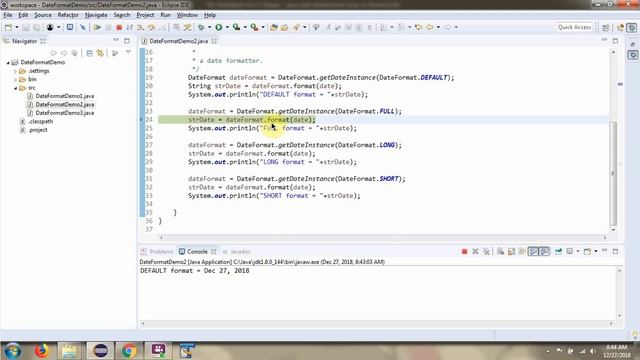
Task: Open the Debug button dropdown arrow
Action: coord(209,27)
